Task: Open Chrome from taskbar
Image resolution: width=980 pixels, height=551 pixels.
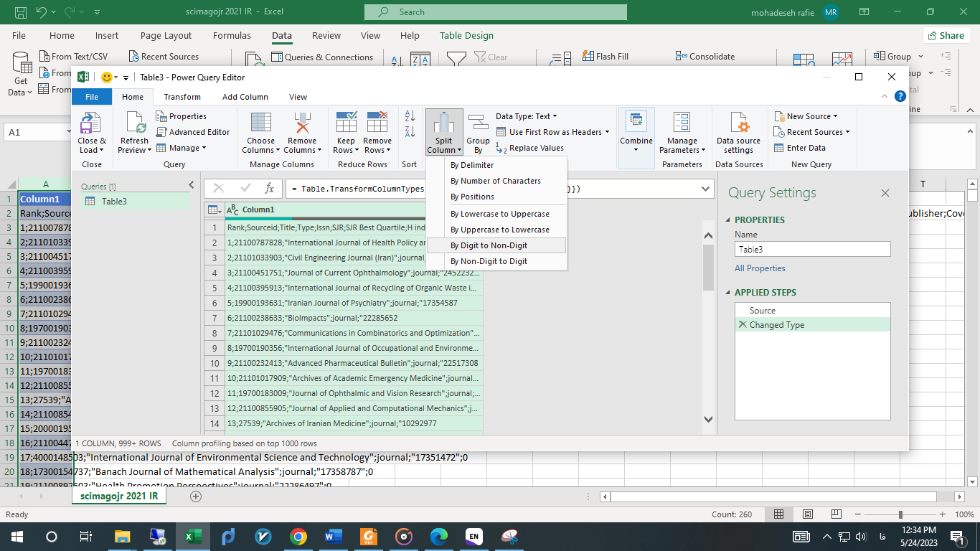Action: (298, 536)
